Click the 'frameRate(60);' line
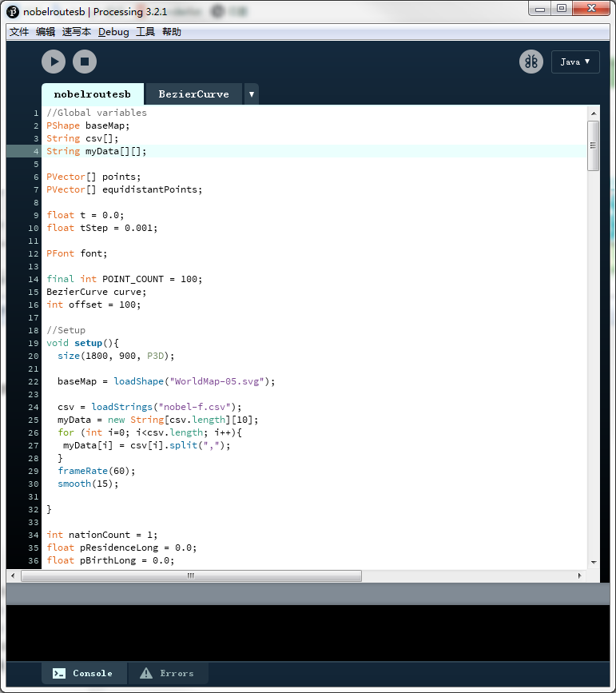616x693 pixels. click(x=97, y=471)
